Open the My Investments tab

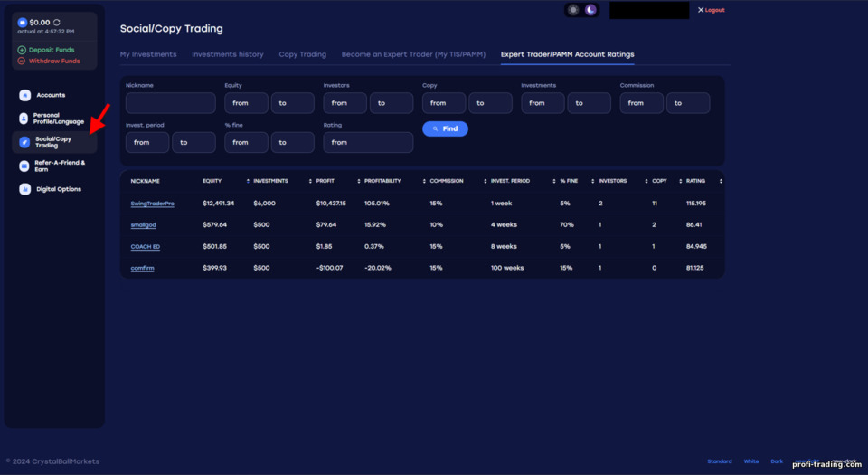148,54
